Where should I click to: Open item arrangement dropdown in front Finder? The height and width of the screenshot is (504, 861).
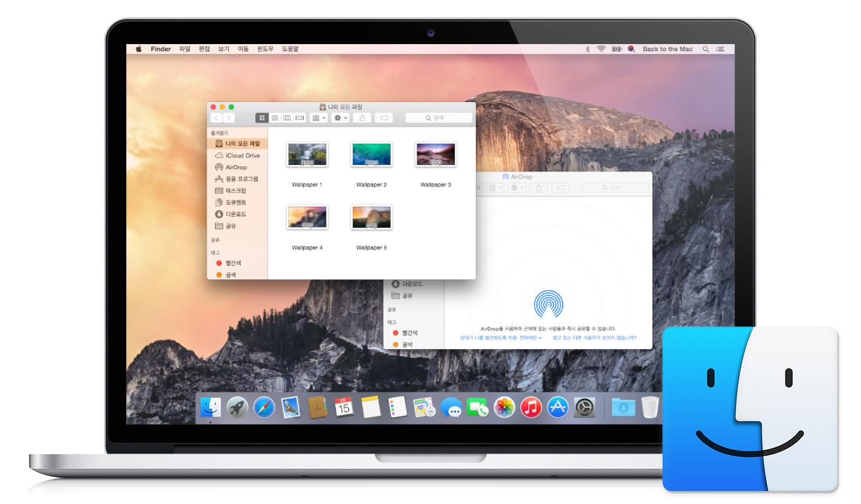point(319,118)
